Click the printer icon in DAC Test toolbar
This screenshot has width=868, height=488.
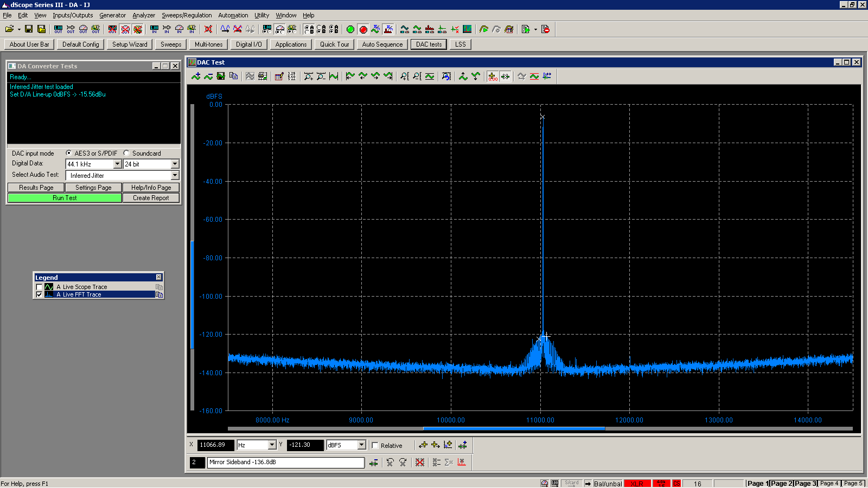coord(263,76)
